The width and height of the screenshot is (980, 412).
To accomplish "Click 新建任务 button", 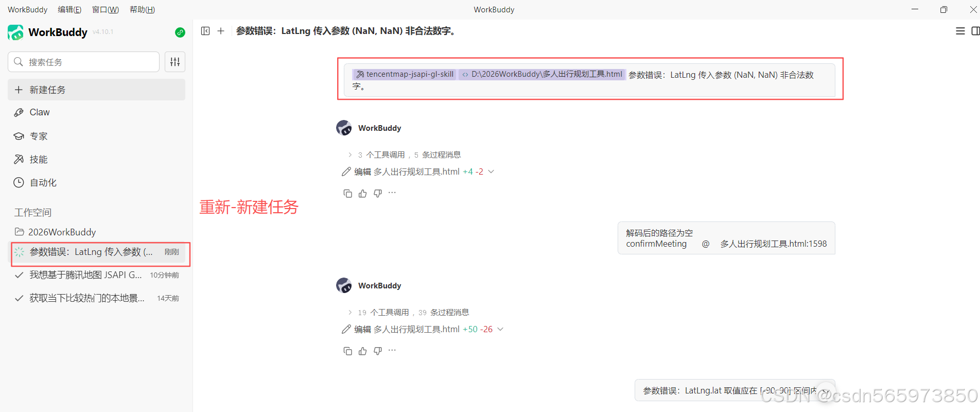I will coord(96,90).
